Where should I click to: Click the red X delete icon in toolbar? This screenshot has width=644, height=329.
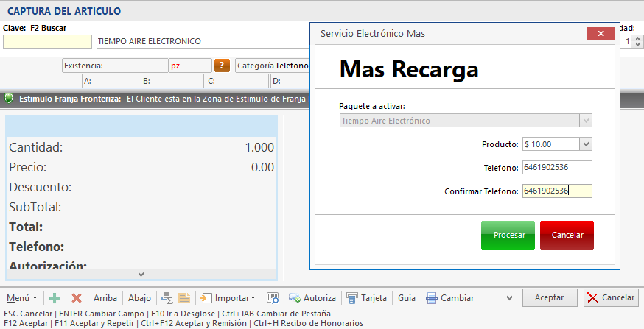[77, 298]
